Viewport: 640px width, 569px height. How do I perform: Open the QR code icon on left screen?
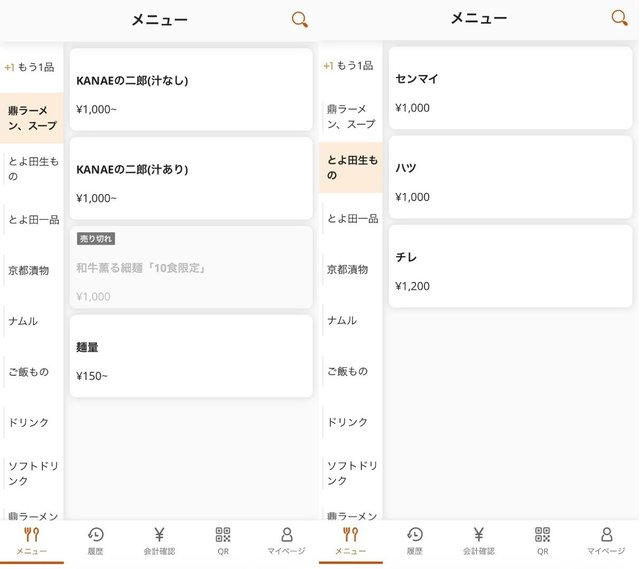click(x=223, y=541)
